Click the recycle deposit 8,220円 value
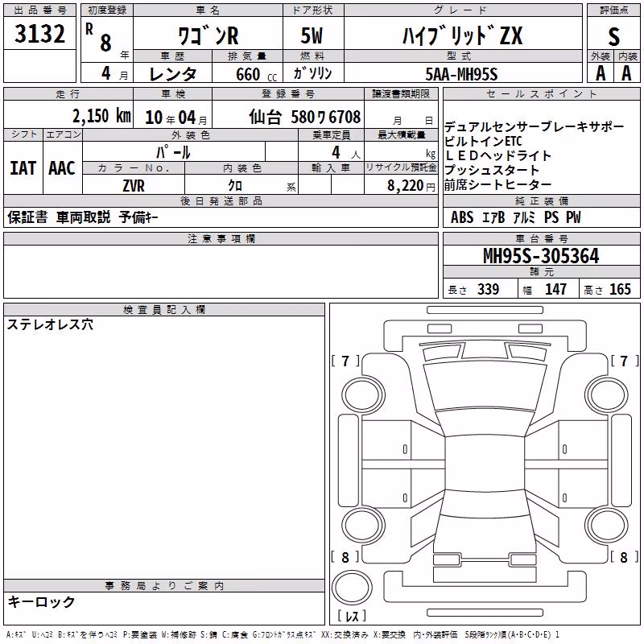 [411, 186]
